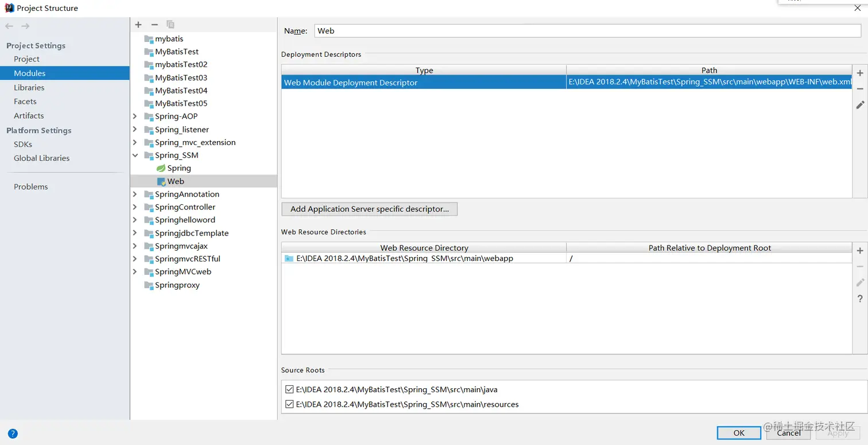Open the Artifacts settings section

(x=29, y=115)
